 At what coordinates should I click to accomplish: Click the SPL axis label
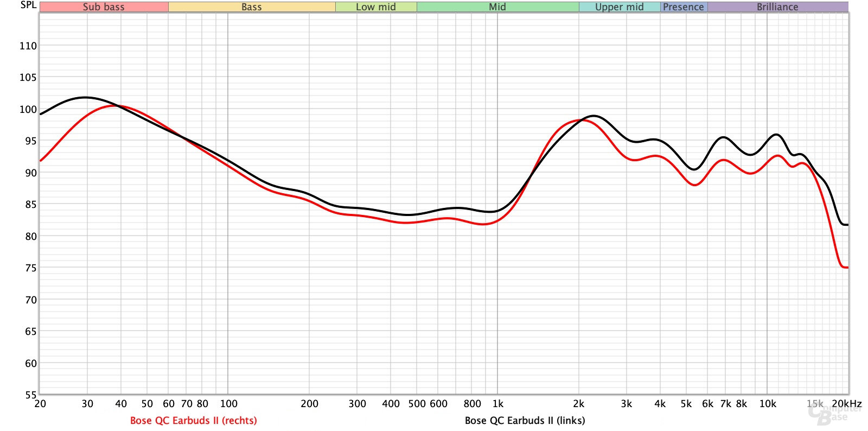(x=28, y=5)
